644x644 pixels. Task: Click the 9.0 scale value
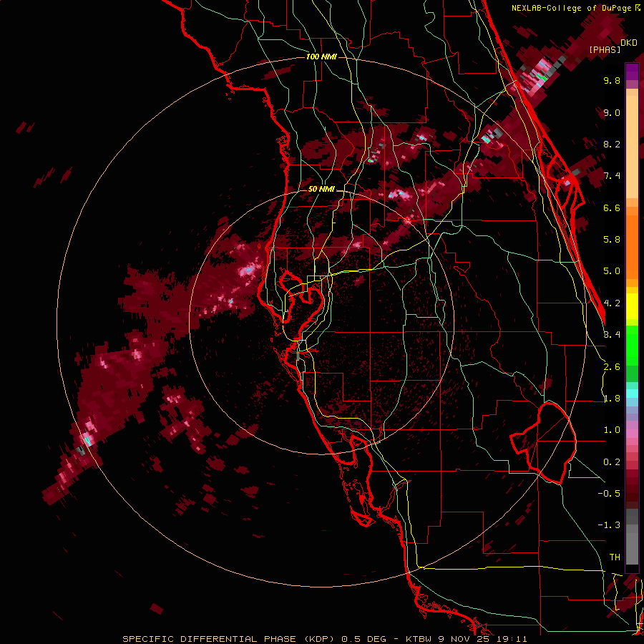[x=612, y=112]
